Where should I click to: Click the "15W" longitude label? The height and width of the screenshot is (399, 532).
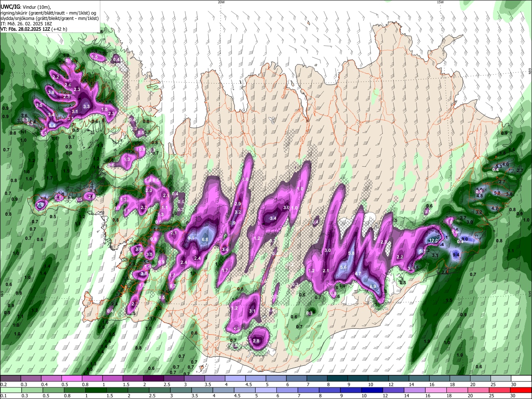click(440, 2)
